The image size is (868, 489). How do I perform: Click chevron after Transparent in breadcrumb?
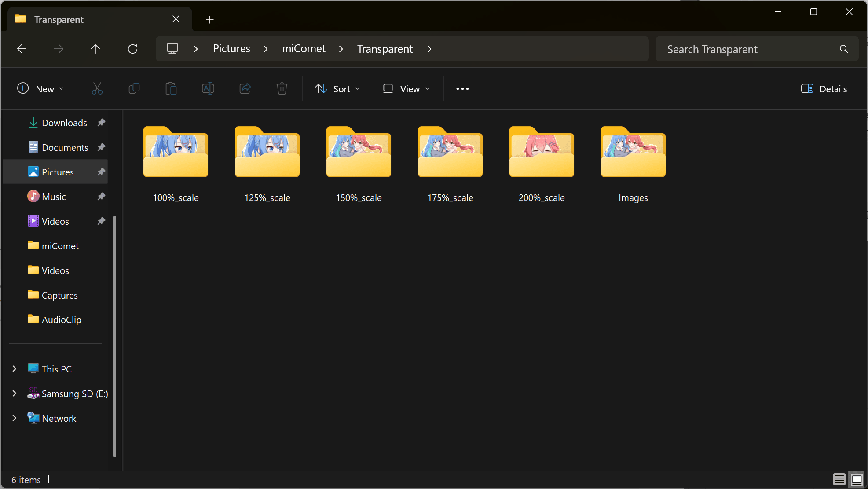tap(429, 49)
